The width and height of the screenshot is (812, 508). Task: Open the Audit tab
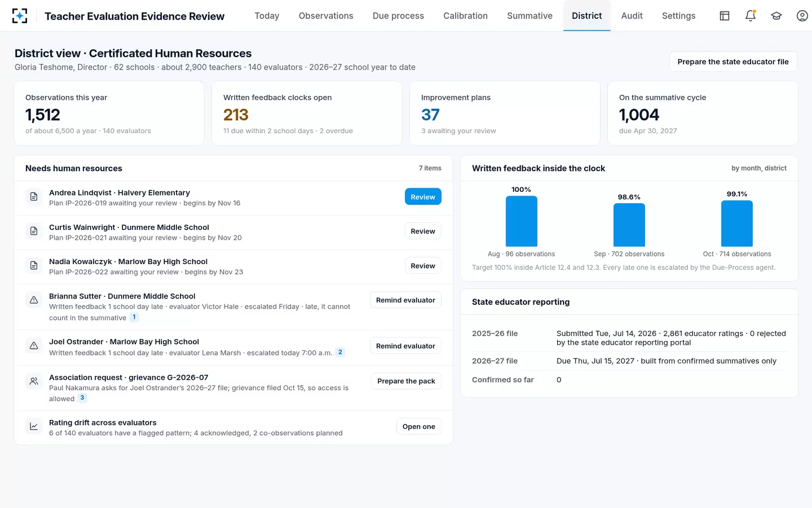pyautogui.click(x=632, y=16)
